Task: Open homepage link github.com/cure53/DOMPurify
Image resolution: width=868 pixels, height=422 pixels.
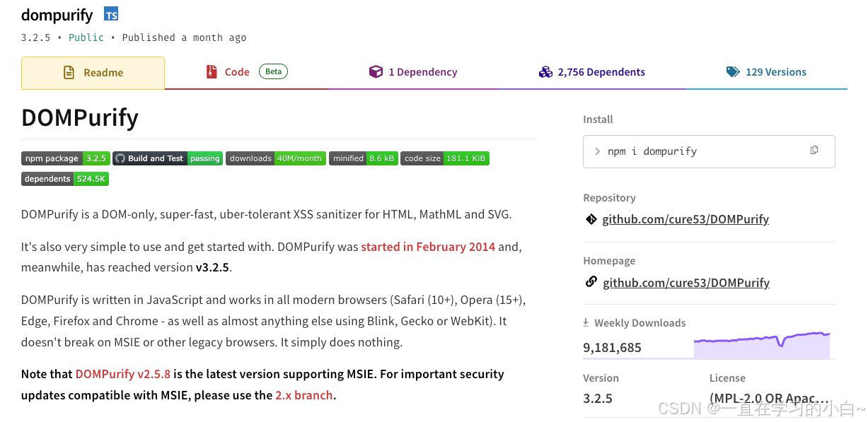Action: pos(686,283)
